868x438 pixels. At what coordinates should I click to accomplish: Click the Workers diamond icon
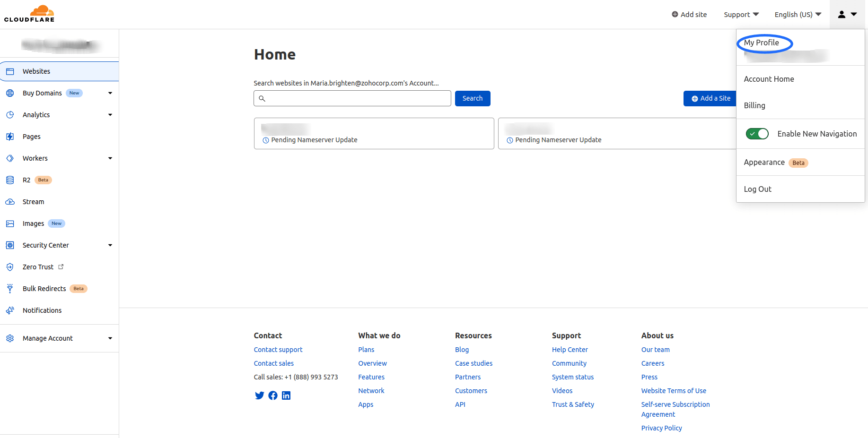coord(10,158)
